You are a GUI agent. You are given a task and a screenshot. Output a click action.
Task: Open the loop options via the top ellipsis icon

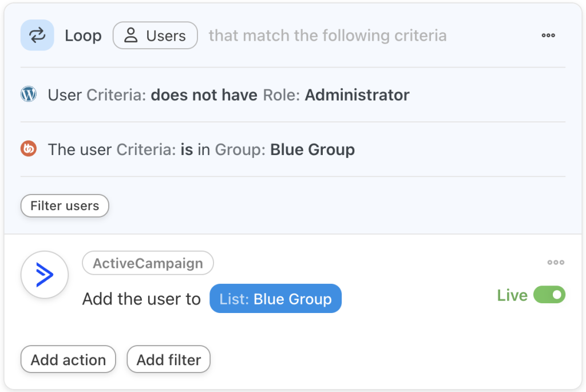click(548, 35)
